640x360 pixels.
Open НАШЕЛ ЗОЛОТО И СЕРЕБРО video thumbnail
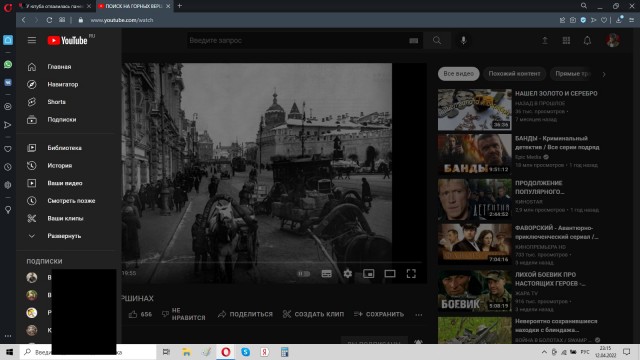pos(475,110)
